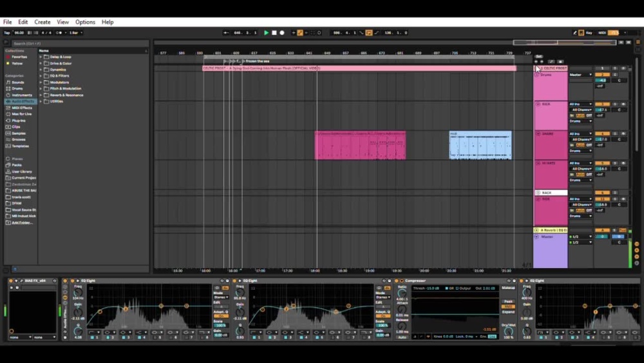Screen dimensions: 644x363
Task: Open the Options menu
Action: coord(85,22)
